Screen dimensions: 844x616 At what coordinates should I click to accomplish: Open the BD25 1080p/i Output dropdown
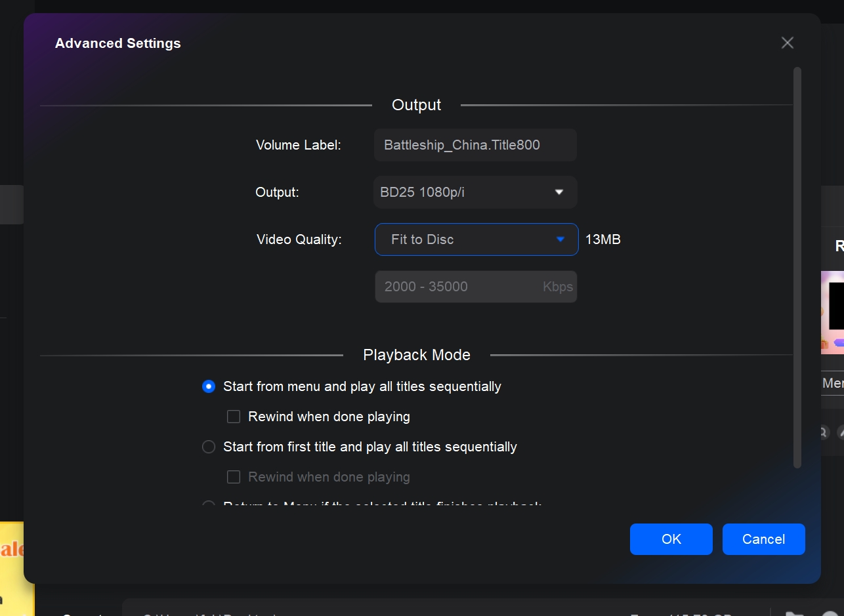point(475,192)
